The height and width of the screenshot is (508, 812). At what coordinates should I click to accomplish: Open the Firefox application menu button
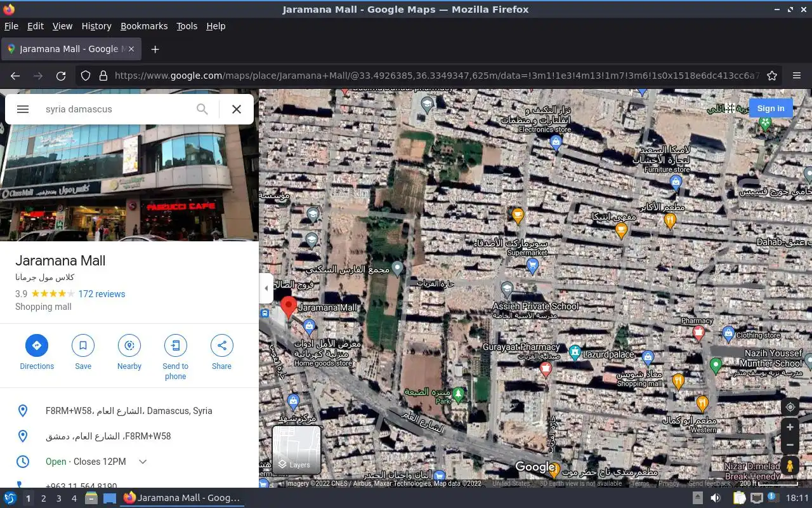797,76
